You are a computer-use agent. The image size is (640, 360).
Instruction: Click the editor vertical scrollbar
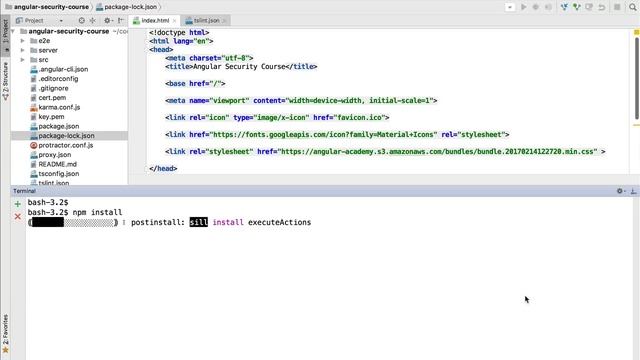636,78
